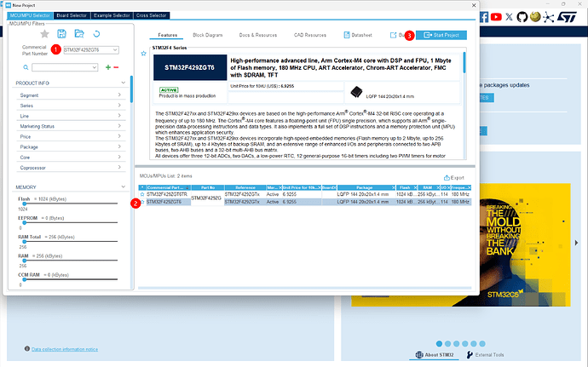The width and height of the screenshot is (588, 367).
Task: Expand the Segment filter row
Action: click(71, 95)
